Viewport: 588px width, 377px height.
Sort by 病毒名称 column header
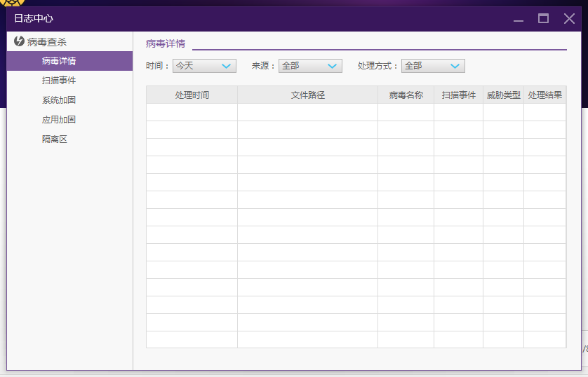(x=406, y=95)
